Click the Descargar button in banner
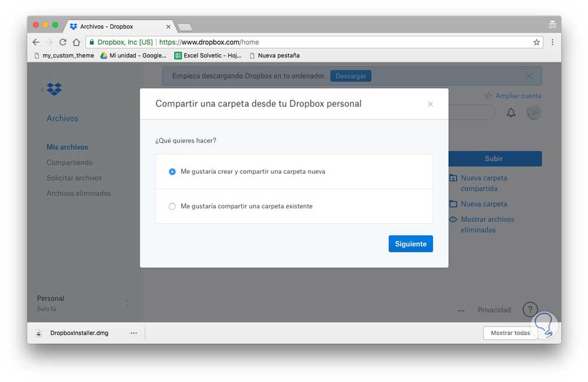Screen dimensions: 588x382 pos(350,76)
